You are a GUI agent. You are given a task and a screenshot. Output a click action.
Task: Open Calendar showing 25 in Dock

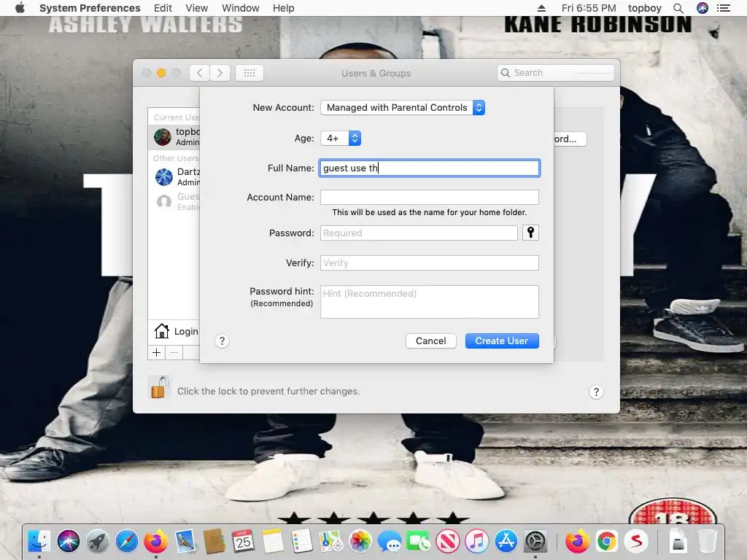click(x=243, y=542)
